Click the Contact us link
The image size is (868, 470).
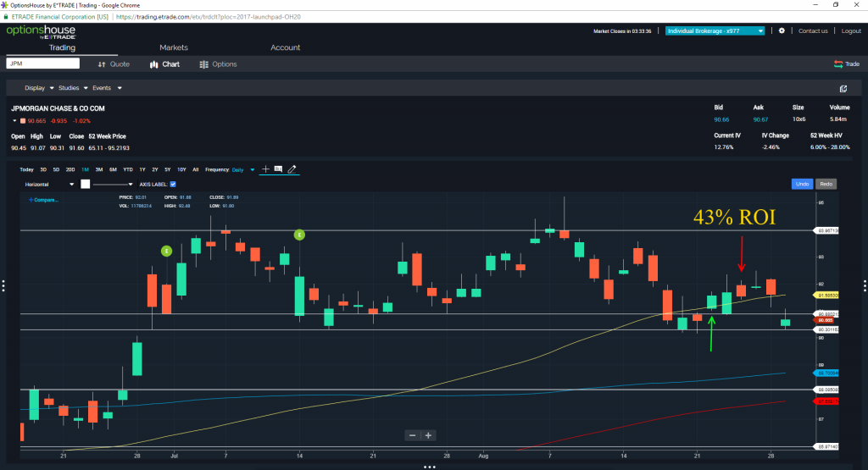tap(813, 31)
